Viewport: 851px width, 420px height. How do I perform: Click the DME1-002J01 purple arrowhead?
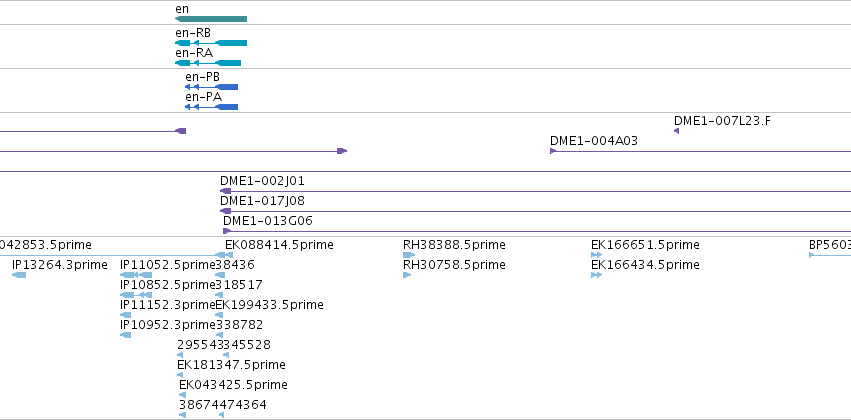(225, 191)
